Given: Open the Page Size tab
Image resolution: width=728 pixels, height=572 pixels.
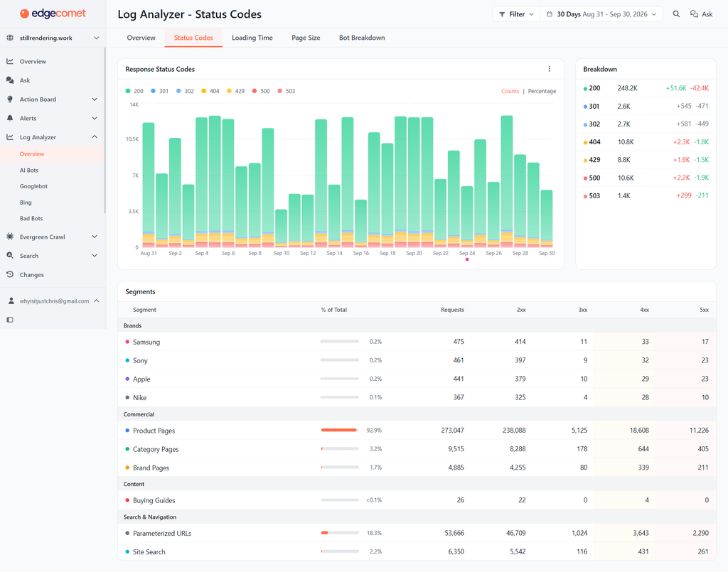Looking at the screenshot, I should 306,38.
